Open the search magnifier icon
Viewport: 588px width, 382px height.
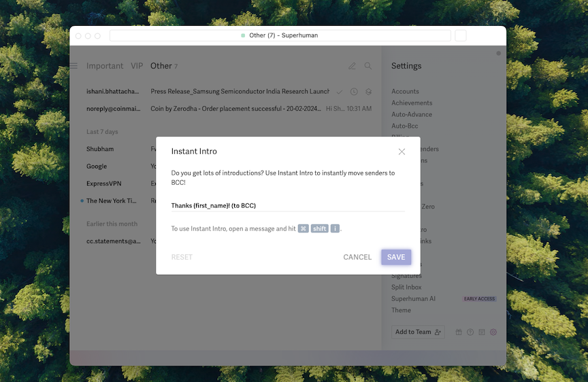tap(368, 66)
